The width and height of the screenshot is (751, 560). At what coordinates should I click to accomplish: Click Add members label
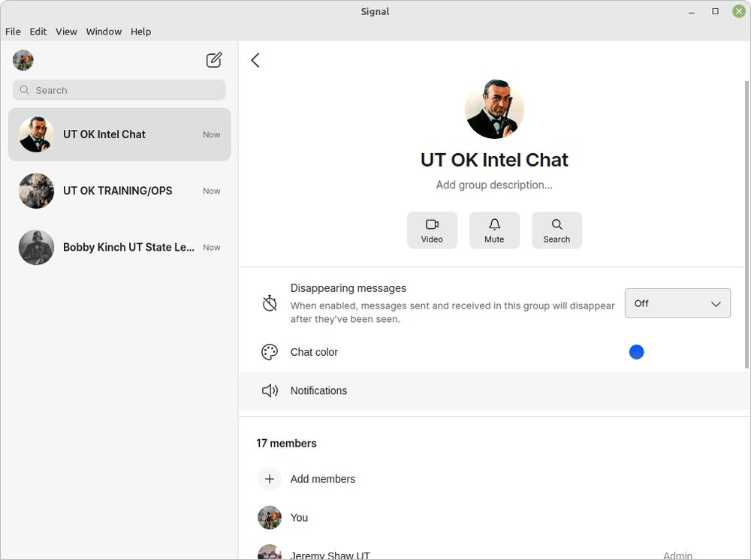[323, 479]
